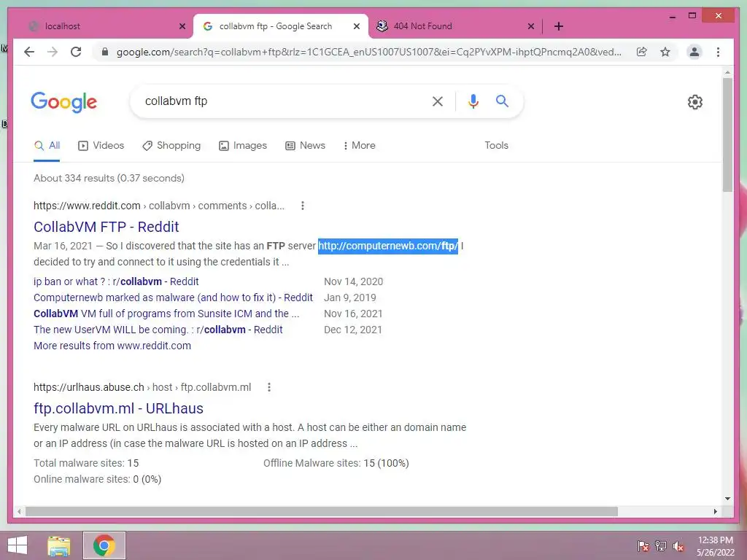Image resolution: width=747 pixels, height=560 pixels.
Task: Open 'The new UserVM WILL be coming' link
Action: pyautogui.click(x=158, y=330)
